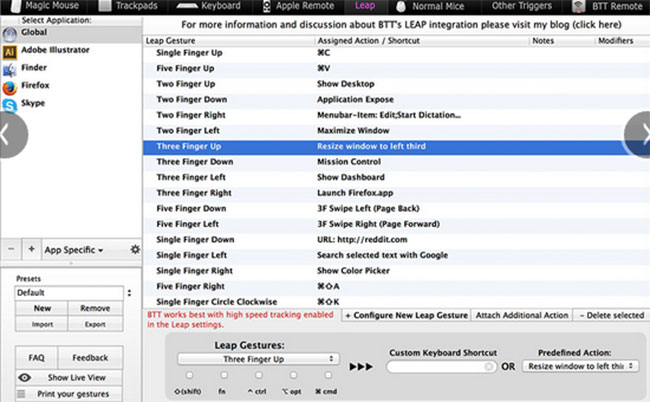
Task: Select the Five Finger Up gesture row
Action: pos(396,68)
